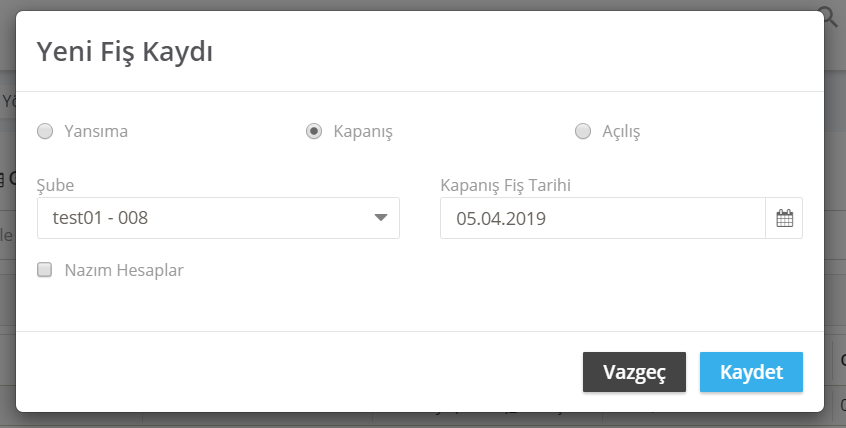Click the Yeni Fiş Kaydı dialog title

click(x=125, y=53)
